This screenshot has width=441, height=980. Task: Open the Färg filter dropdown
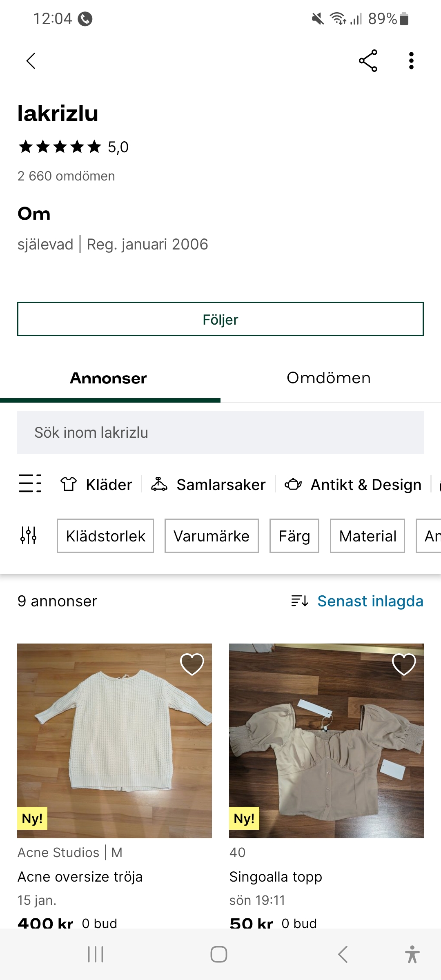click(294, 536)
